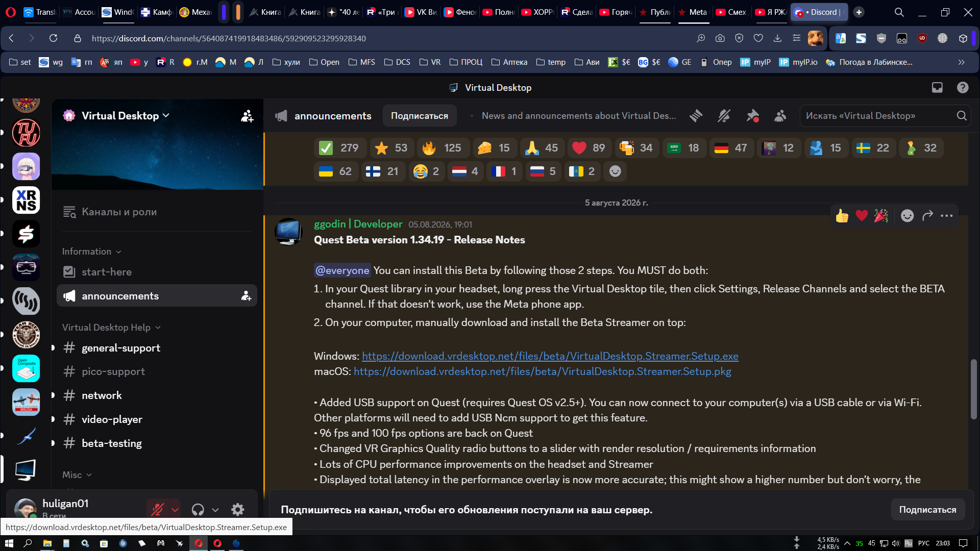Open the add reaction picker on message
The image size is (980, 551).
907,216
